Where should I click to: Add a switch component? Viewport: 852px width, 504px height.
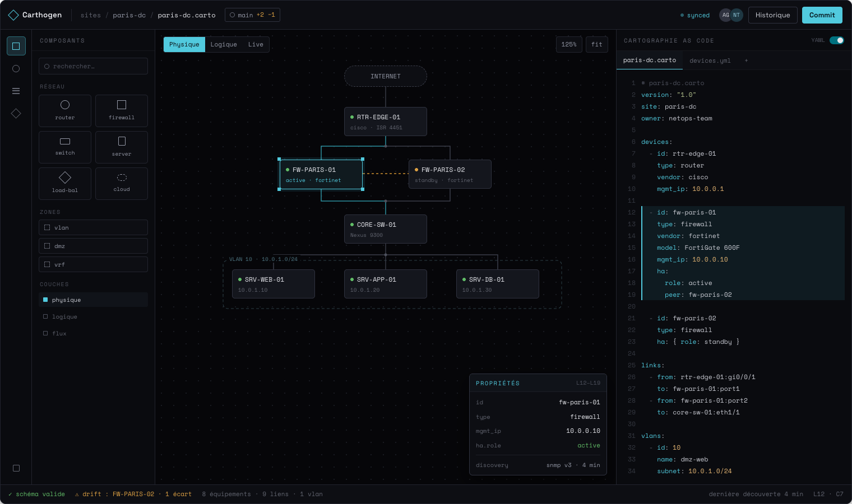click(65, 147)
